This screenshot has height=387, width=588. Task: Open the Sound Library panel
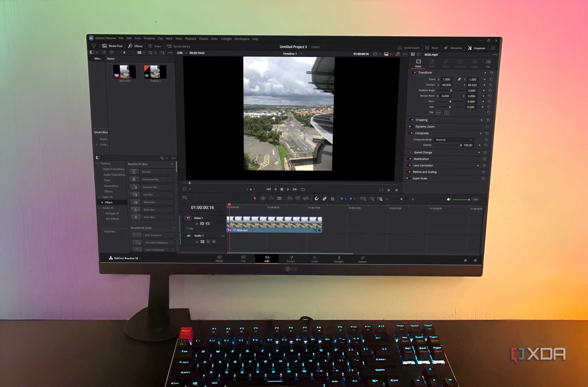[179, 46]
